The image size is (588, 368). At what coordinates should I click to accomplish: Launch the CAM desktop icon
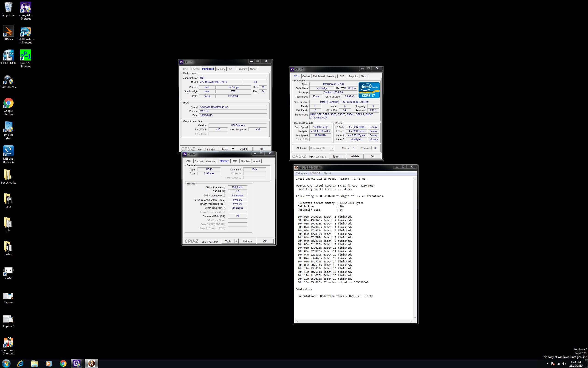click(x=8, y=273)
